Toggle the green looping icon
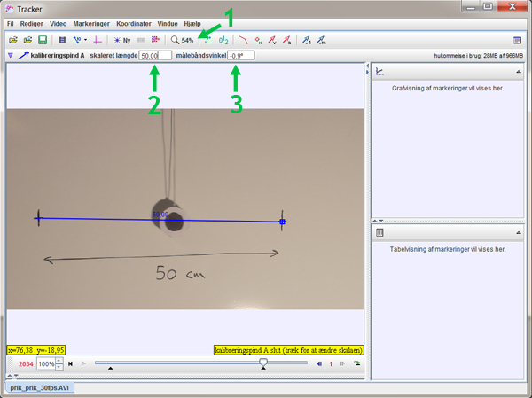 (x=356, y=363)
